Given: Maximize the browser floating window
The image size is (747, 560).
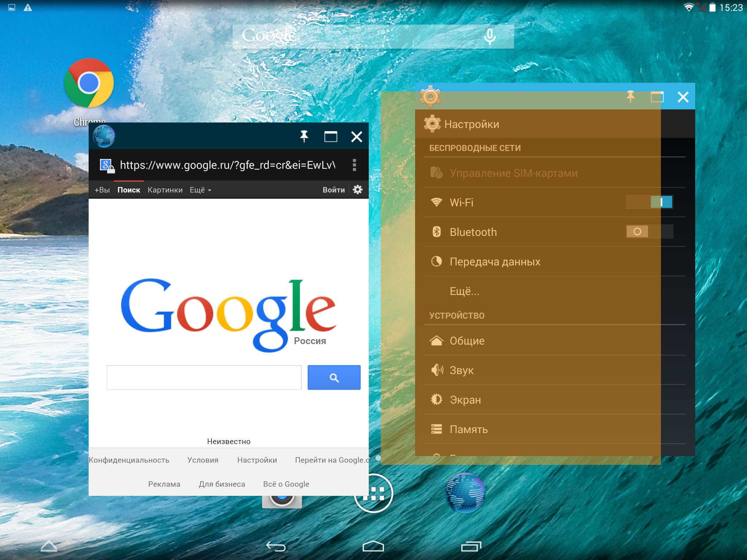Looking at the screenshot, I should pos(331,137).
